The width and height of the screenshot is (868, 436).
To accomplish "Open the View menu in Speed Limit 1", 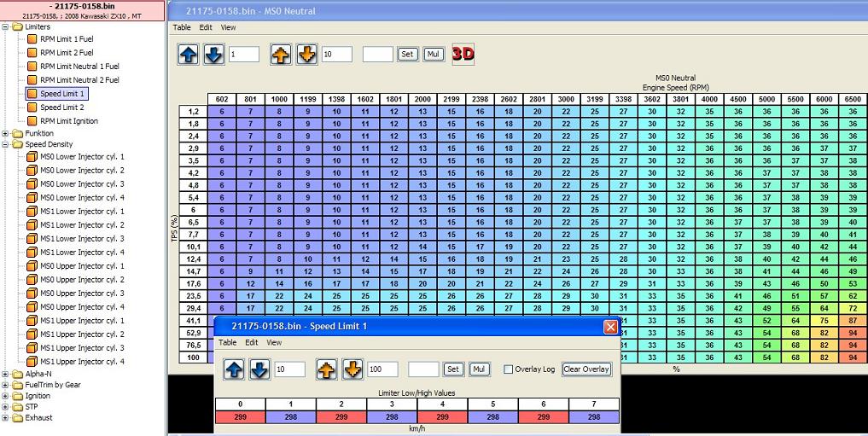I will coord(274,342).
